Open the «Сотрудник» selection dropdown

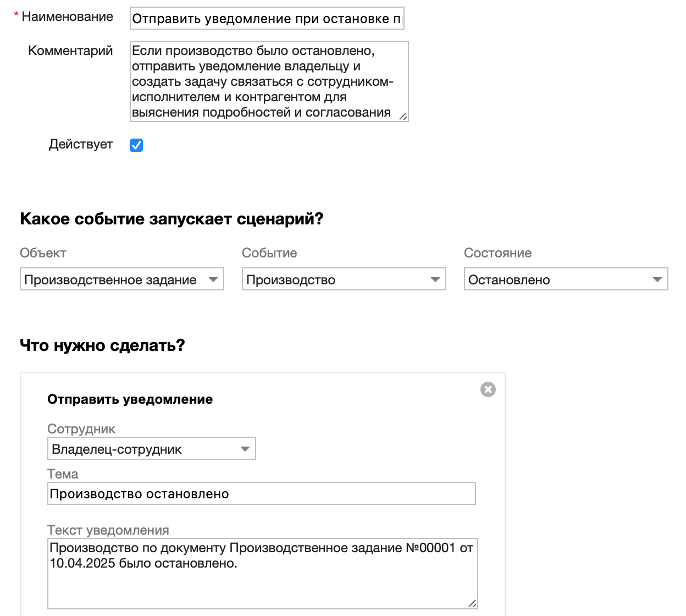(152, 448)
